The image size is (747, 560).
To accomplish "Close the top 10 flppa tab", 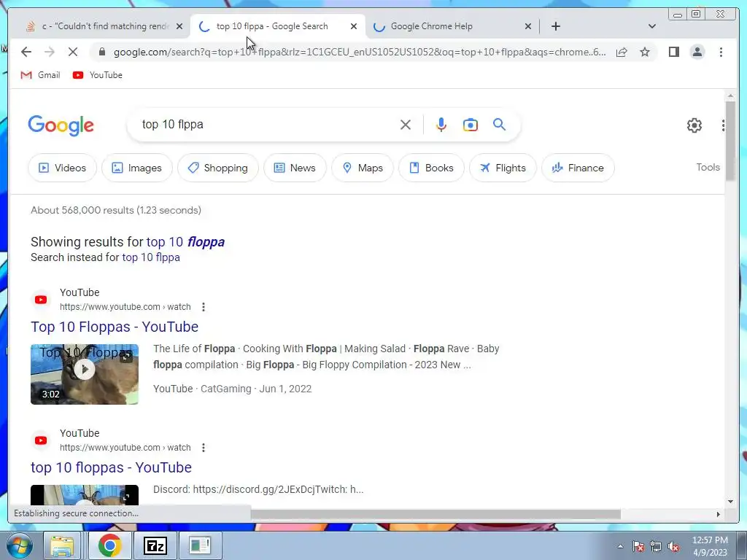I will click(354, 26).
